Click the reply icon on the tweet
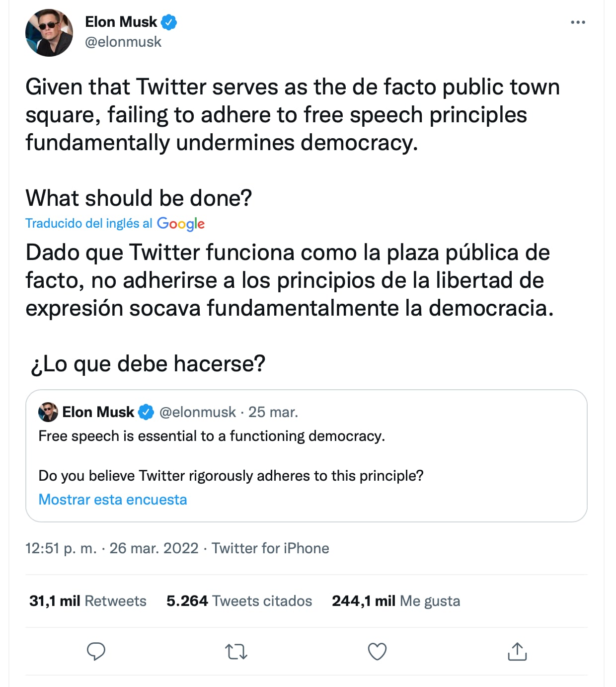Screen dimensions: 616x687 pos(97,650)
